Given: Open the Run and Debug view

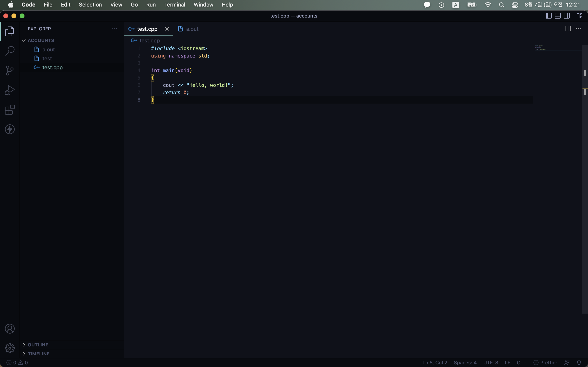Looking at the screenshot, I should tap(10, 90).
